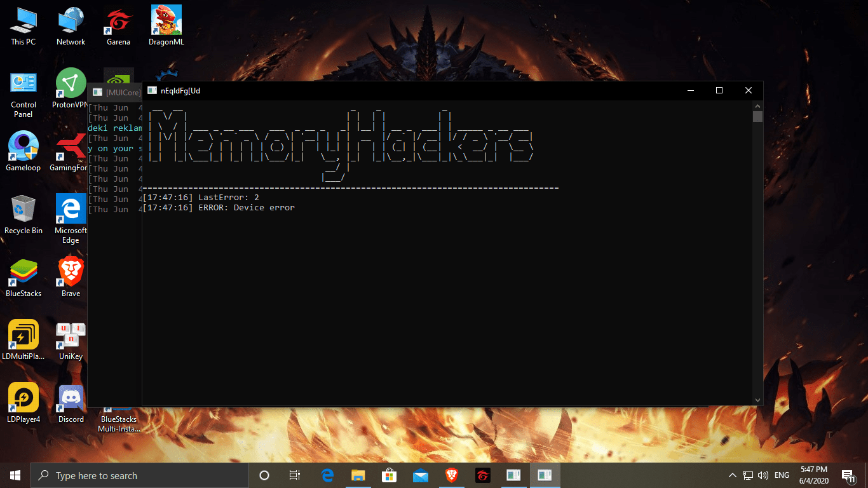The image size is (868, 488).
Task: Open the volume control in the tray
Action: pos(763,475)
